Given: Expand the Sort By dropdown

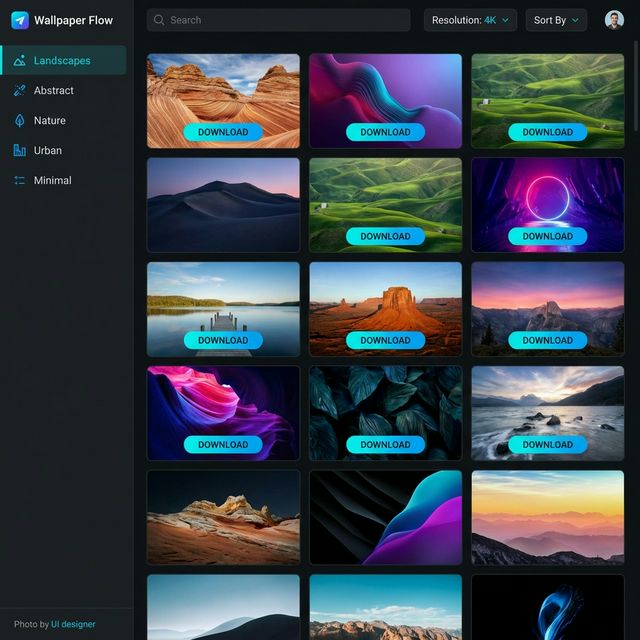Looking at the screenshot, I should pos(556,20).
